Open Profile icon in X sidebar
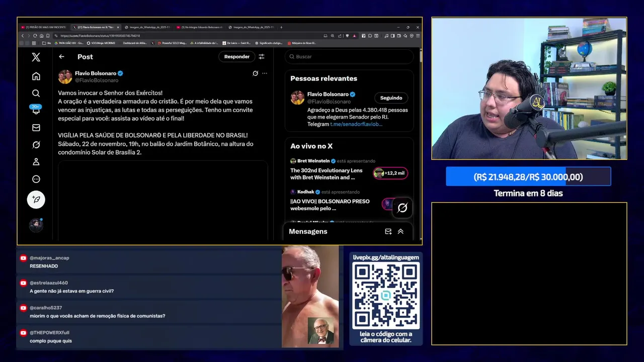This screenshot has height=362, width=644. (36, 162)
